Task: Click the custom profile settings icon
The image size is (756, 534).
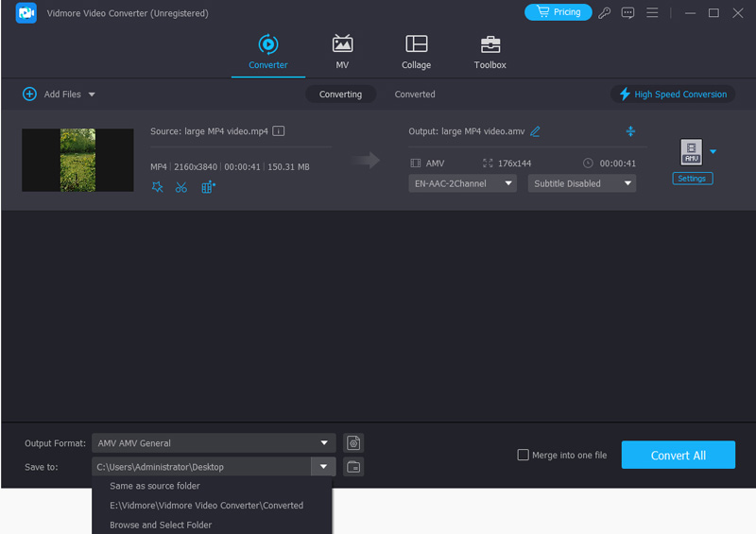Action: [x=352, y=442]
